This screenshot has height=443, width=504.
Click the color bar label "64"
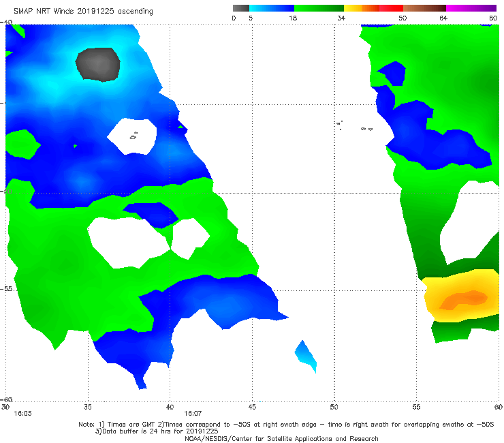pos(443,18)
